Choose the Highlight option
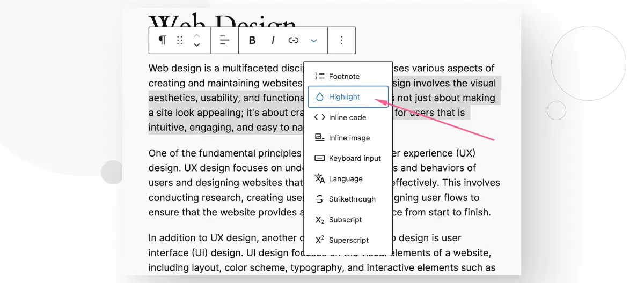The height and width of the screenshot is (283, 644). pos(348,97)
